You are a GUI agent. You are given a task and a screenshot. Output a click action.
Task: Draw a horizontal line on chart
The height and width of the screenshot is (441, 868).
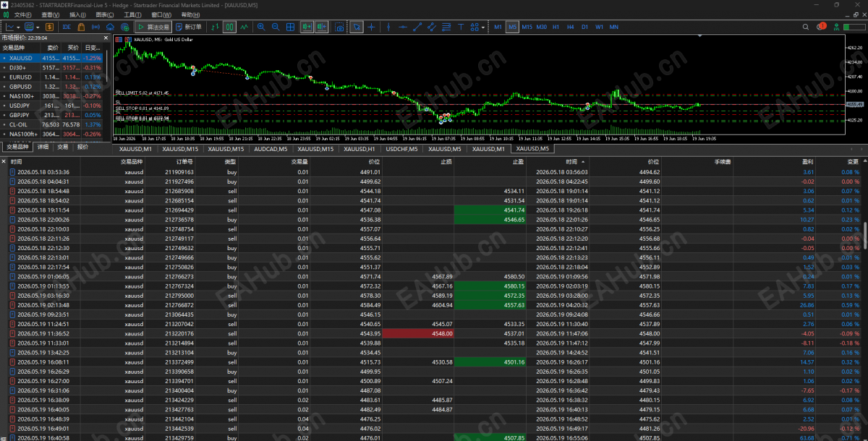(x=403, y=27)
